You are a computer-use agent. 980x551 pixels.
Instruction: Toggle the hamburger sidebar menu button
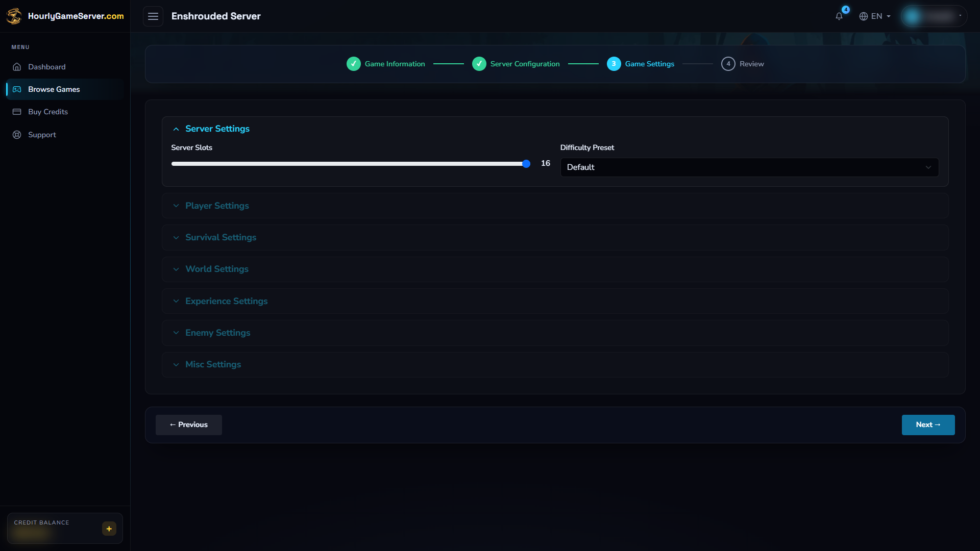(x=153, y=16)
